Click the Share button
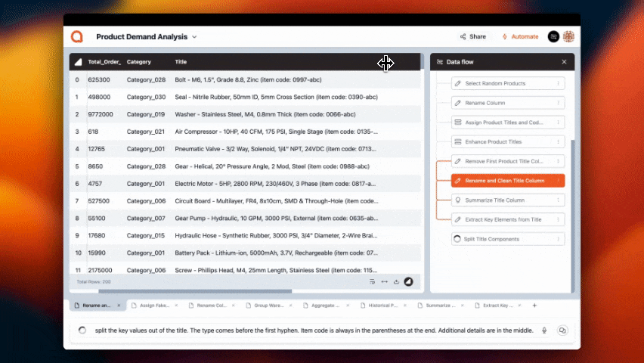Screen dimensions: 644x363 click(472, 36)
